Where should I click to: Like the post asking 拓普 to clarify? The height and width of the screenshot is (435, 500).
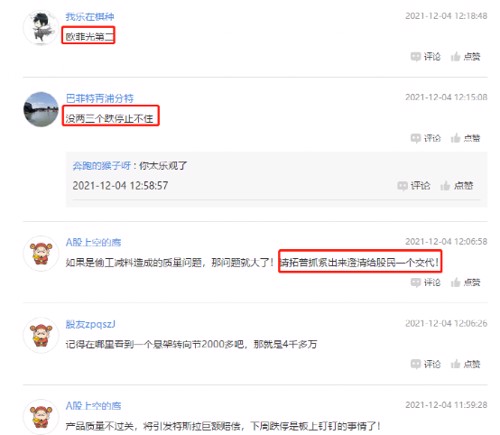click(465, 283)
